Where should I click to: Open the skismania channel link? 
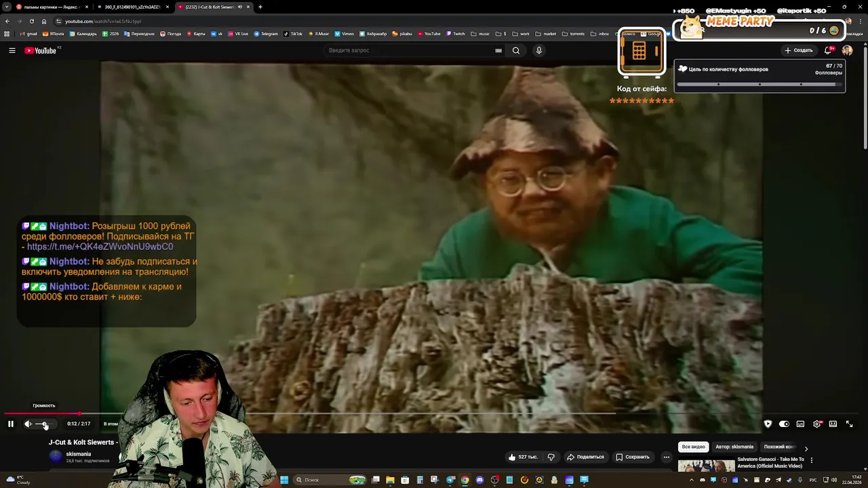[79, 454]
